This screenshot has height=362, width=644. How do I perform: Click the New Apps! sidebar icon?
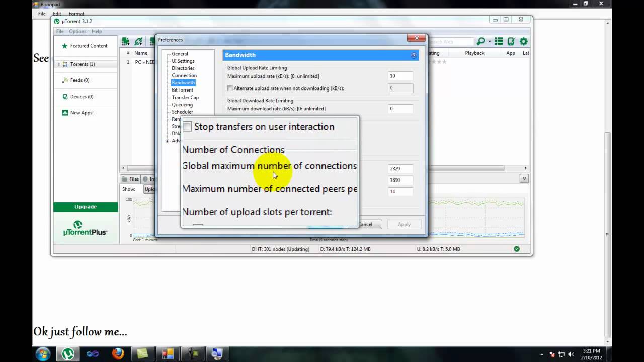[x=65, y=113]
